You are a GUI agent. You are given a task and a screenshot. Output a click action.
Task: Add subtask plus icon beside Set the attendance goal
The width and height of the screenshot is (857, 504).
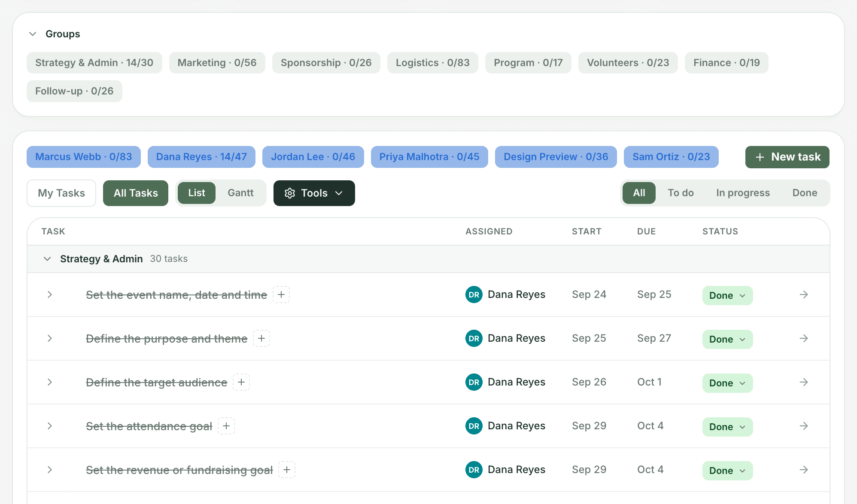[x=226, y=426]
